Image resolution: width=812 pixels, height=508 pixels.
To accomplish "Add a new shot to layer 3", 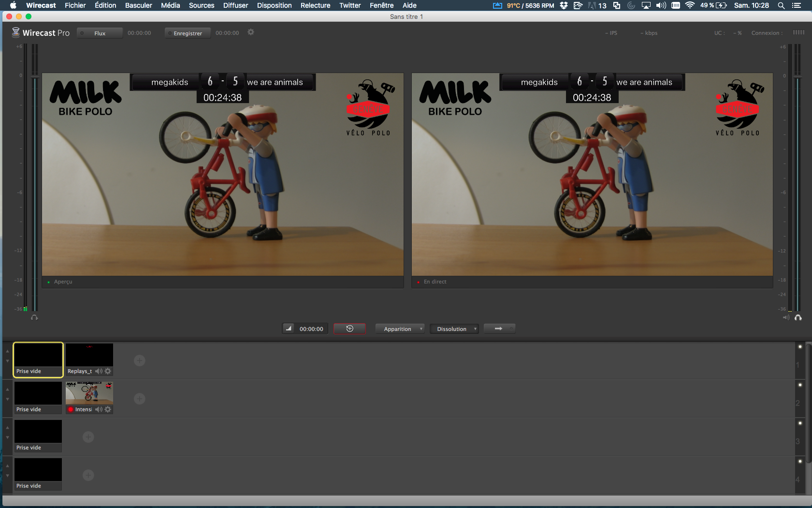I will [x=88, y=437].
